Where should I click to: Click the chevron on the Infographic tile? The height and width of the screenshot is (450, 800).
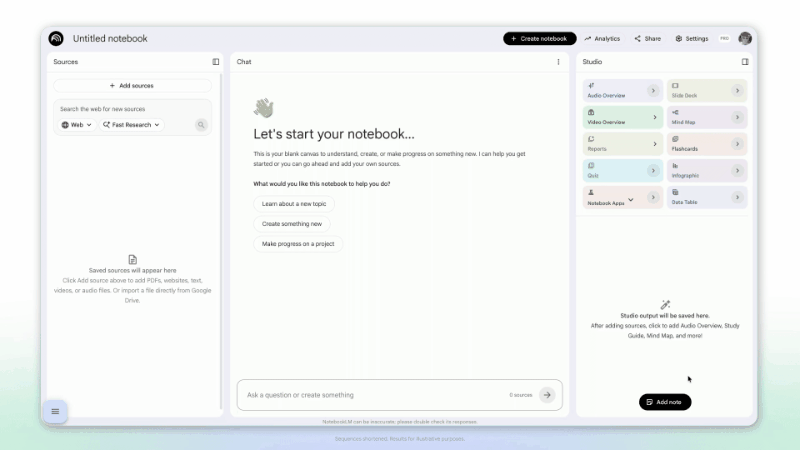pos(737,170)
